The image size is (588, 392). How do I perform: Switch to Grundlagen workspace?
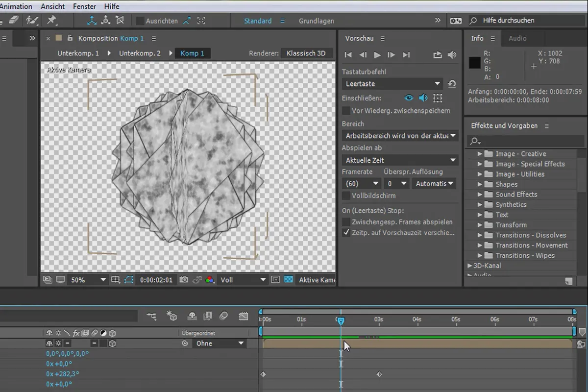click(317, 21)
